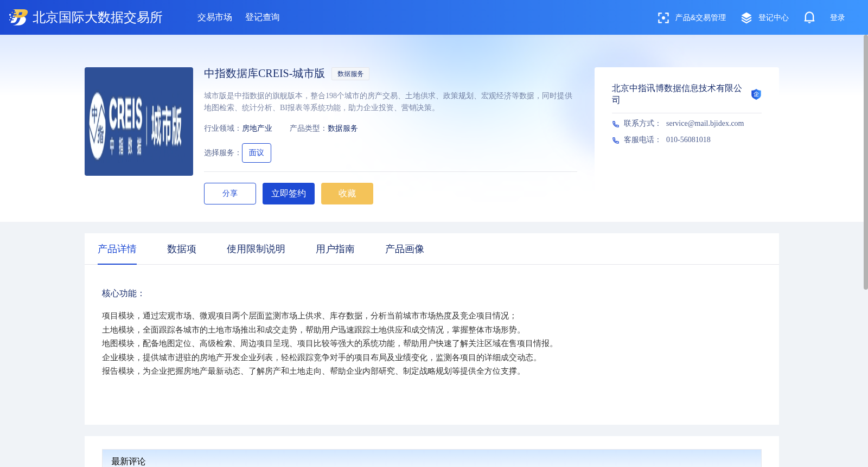
Task: Select the 面议 service option
Action: coord(257,153)
